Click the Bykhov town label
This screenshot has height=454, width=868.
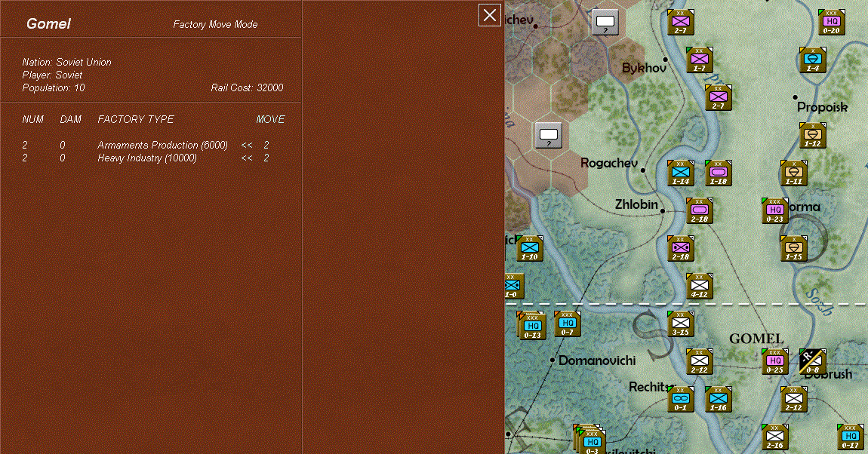[x=644, y=68]
